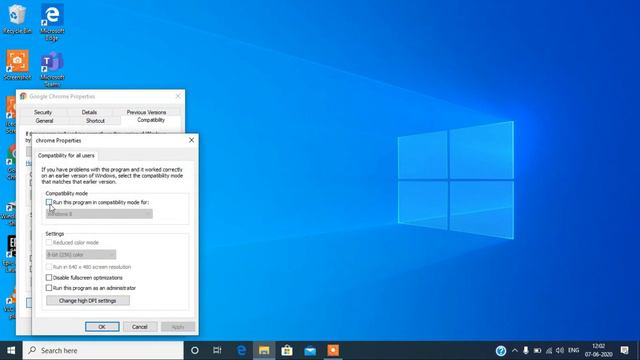Viewport: 640px width, 360px height.
Task: Open the Windows Start menu
Action: pos(11,351)
